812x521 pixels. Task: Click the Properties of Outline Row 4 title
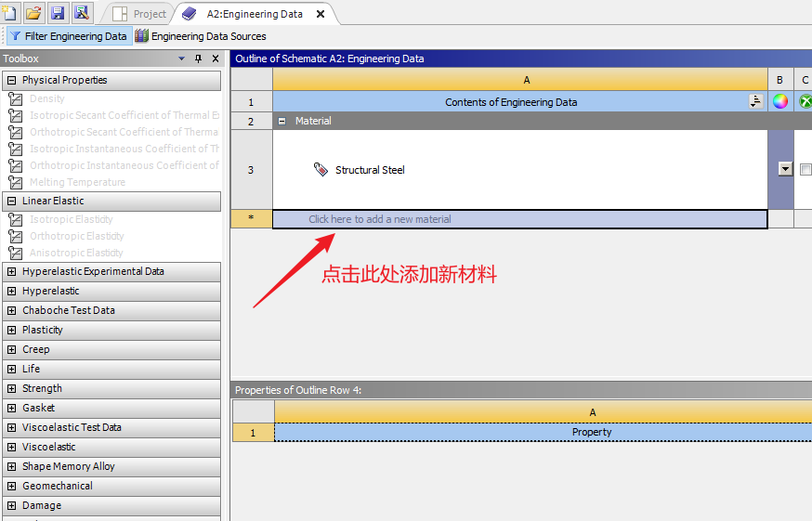(x=298, y=390)
